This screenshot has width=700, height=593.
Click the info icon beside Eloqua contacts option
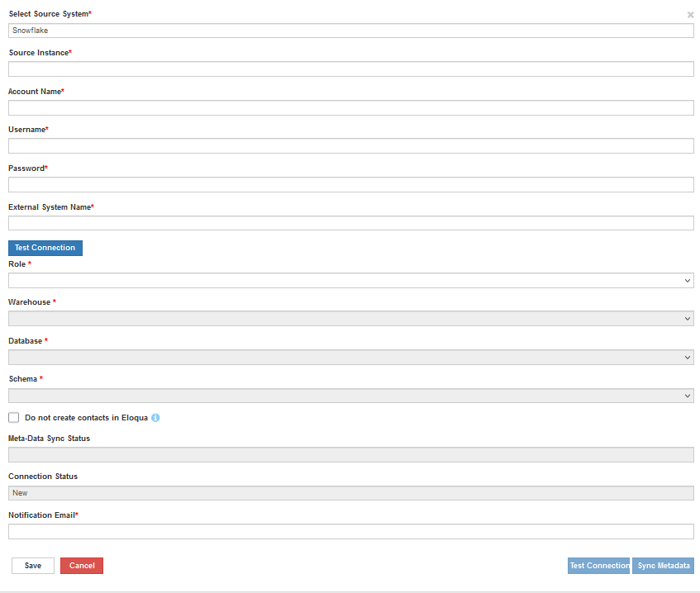click(155, 418)
